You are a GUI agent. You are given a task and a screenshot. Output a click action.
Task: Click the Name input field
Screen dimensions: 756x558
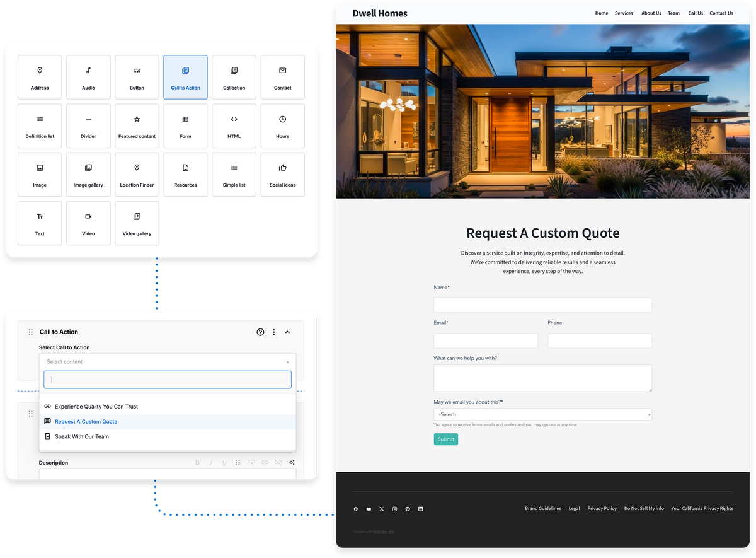542,305
